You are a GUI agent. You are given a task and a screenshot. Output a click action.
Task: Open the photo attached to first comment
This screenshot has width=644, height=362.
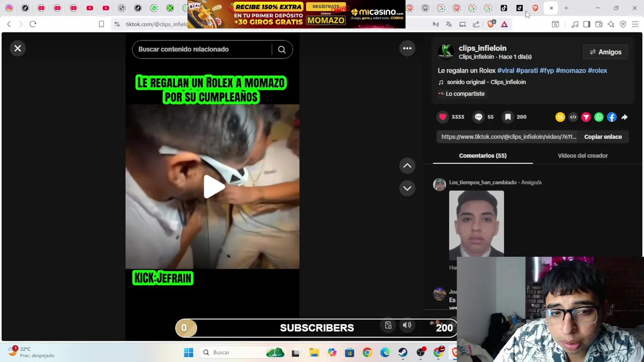tap(476, 224)
